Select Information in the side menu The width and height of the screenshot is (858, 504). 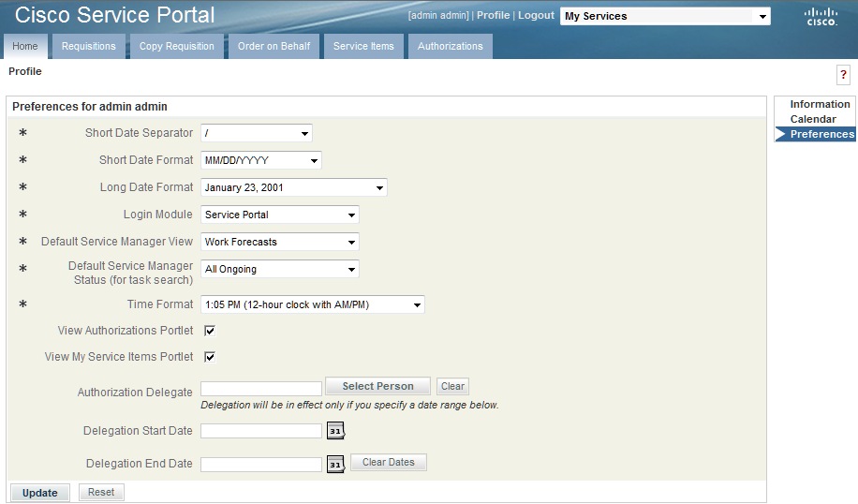820,104
